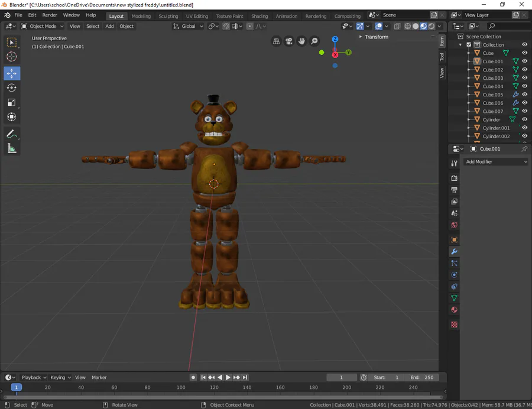Image resolution: width=532 pixels, height=409 pixels.
Task: Open the Playback dropdown in timeline
Action: point(34,378)
